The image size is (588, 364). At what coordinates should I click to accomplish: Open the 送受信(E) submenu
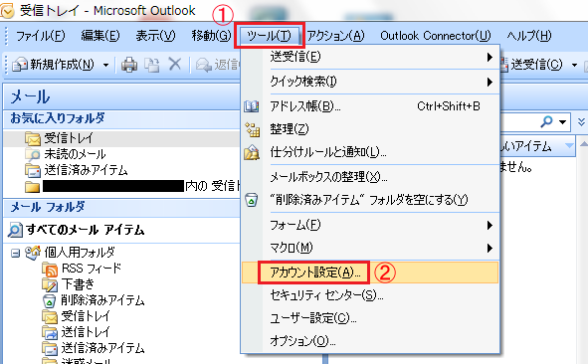[x=370, y=57]
